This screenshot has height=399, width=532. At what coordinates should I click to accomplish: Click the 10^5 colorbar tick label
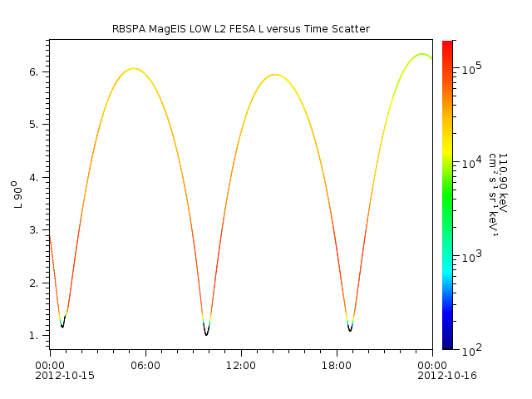pos(471,69)
